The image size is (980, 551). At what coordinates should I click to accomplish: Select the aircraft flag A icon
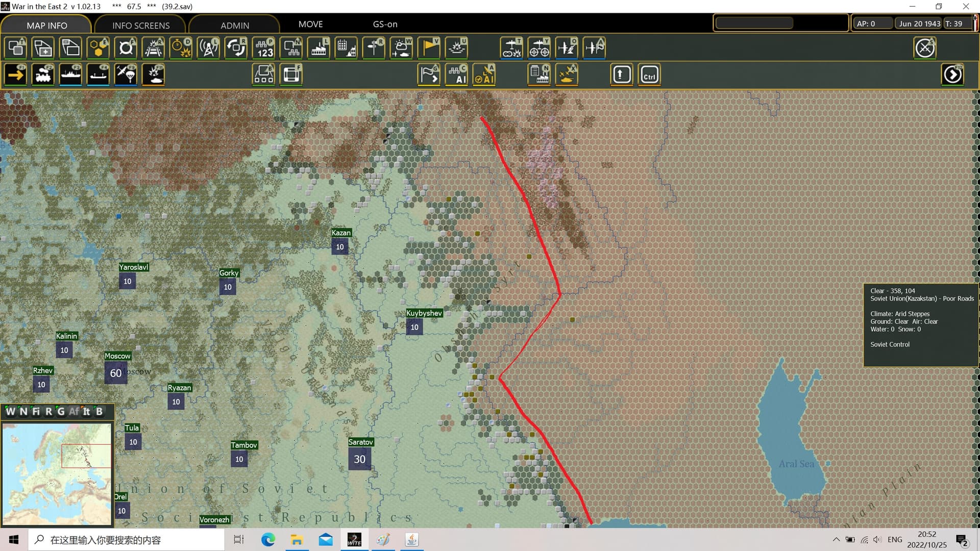coord(595,48)
